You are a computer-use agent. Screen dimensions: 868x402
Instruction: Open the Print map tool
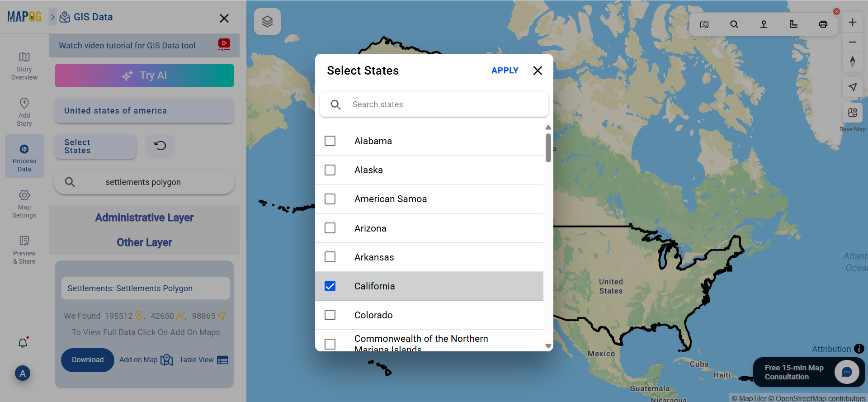823,24
